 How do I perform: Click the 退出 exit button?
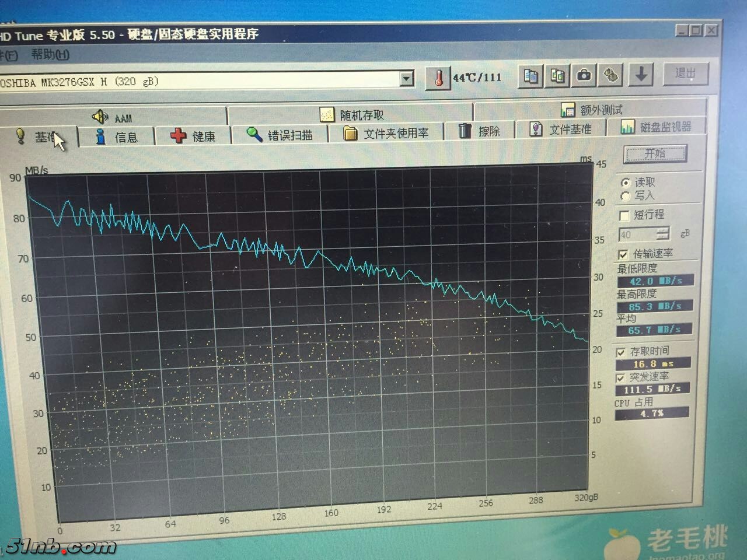[685, 73]
